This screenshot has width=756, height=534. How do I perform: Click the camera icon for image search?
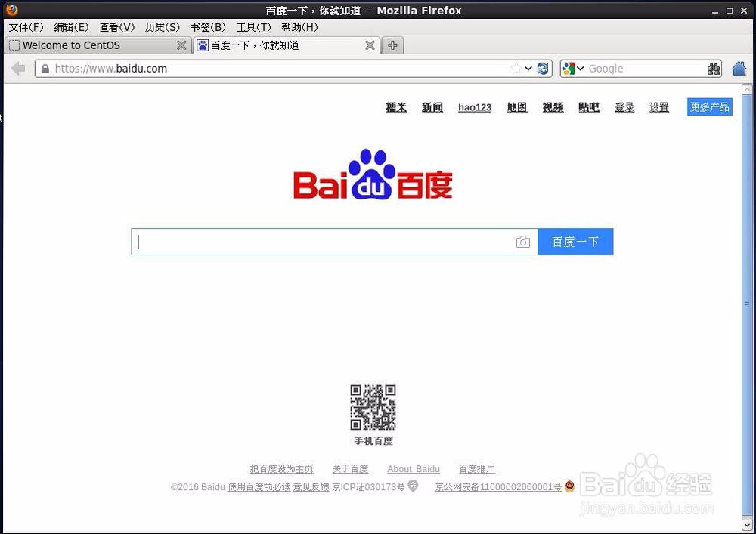tap(523, 242)
